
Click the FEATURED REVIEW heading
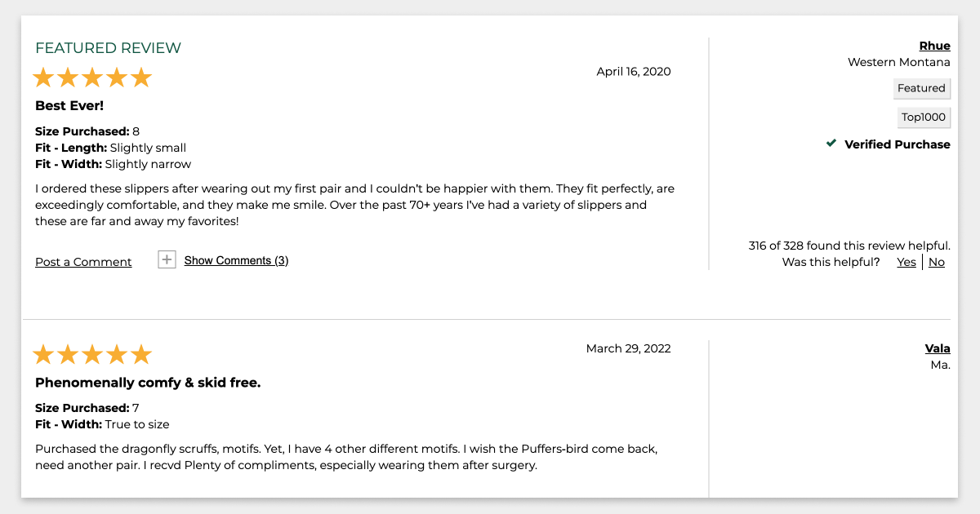108,48
